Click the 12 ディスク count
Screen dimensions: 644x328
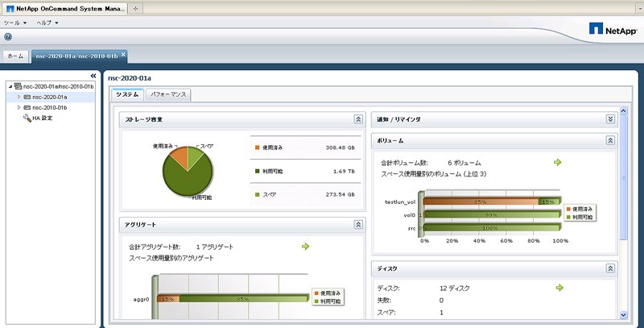(x=455, y=289)
